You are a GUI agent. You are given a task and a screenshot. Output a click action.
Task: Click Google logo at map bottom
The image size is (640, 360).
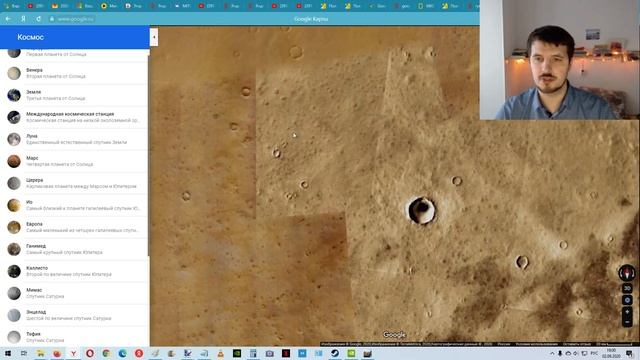pos(394,335)
